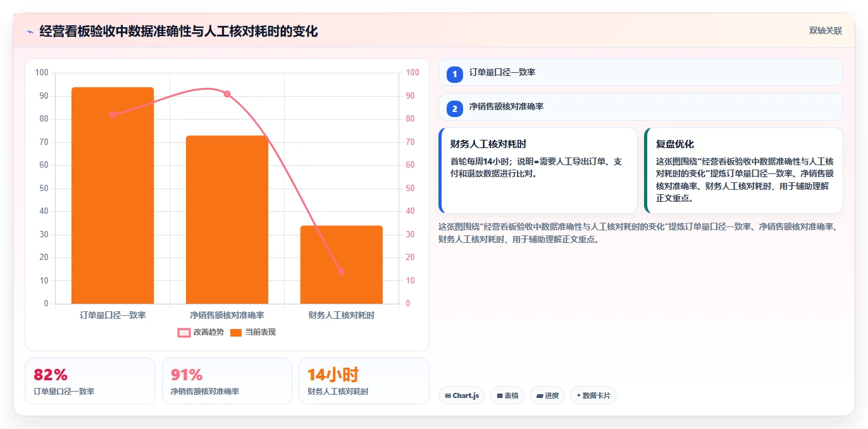The image size is (868, 429).
Task: Click the right pink axis value 50
Action: pyautogui.click(x=410, y=189)
